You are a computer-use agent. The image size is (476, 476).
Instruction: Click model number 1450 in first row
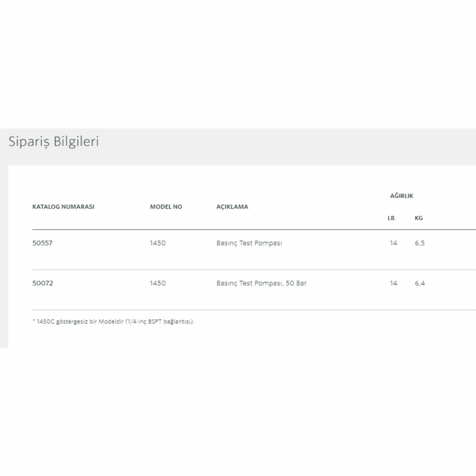pyautogui.click(x=157, y=243)
